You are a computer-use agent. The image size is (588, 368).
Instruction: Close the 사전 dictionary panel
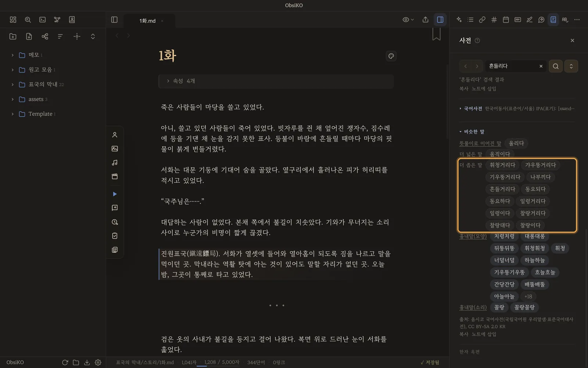pyautogui.click(x=572, y=40)
